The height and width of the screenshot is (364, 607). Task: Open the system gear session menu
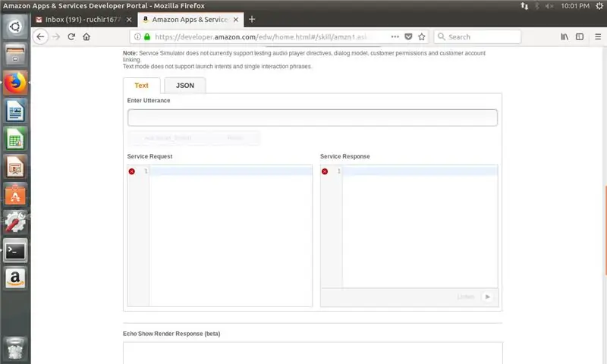coord(599,6)
